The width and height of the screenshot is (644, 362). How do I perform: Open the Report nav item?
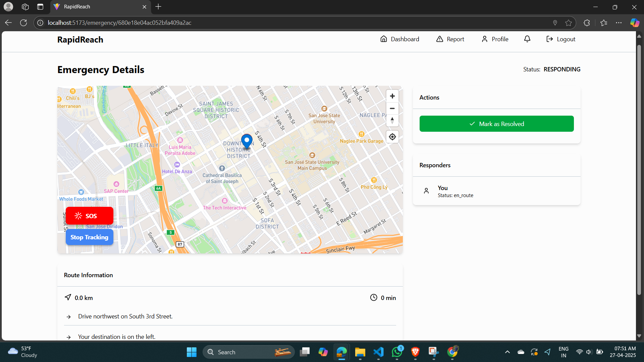point(450,39)
